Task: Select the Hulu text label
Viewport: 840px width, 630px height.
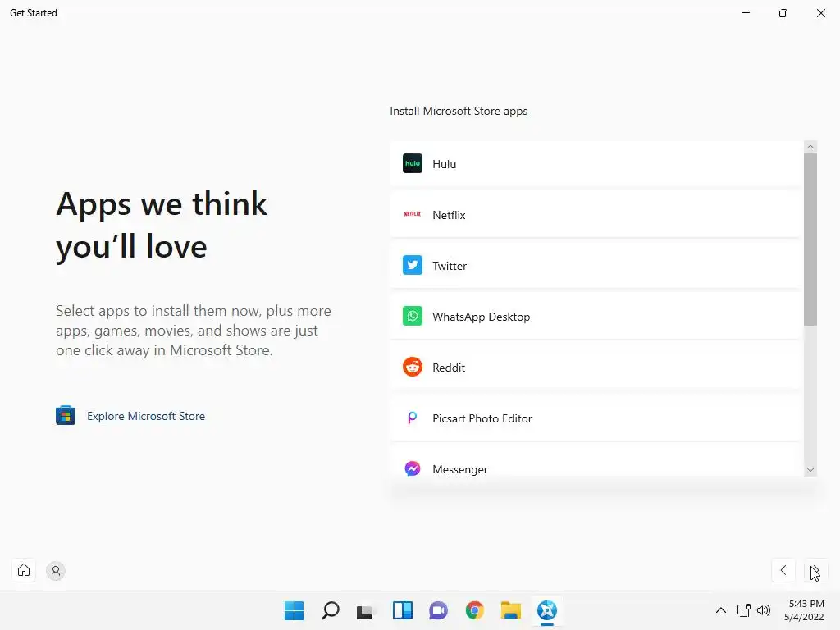Action: 444,164
